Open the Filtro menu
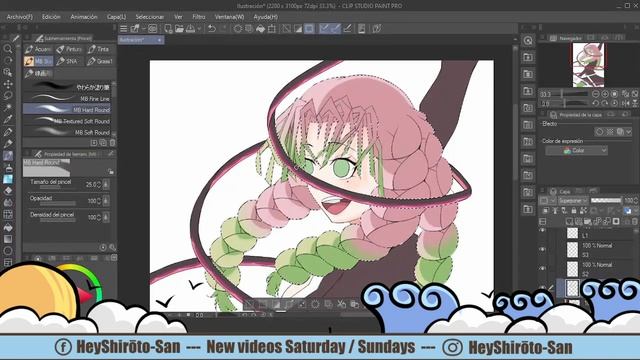This screenshot has height=360, width=640. point(199,17)
